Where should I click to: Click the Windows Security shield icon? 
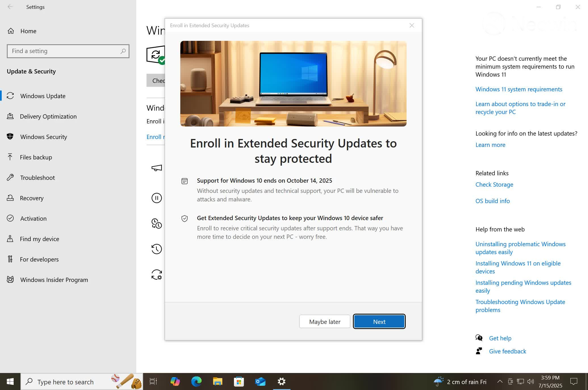[x=10, y=136]
